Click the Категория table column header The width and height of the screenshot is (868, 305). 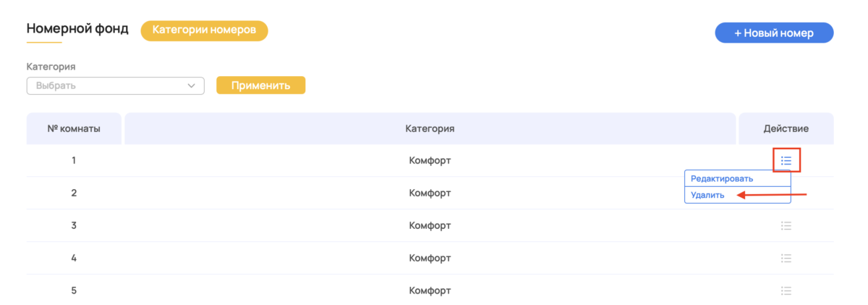pyautogui.click(x=430, y=129)
